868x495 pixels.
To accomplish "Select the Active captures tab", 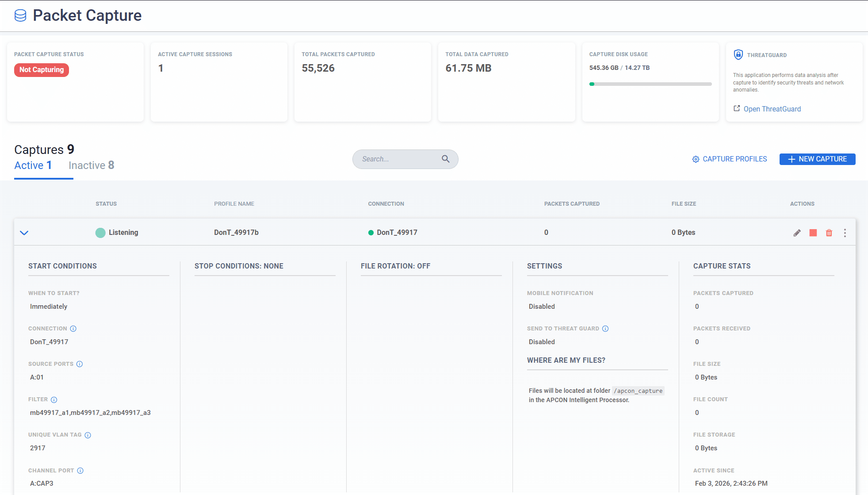I will point(33,165).
